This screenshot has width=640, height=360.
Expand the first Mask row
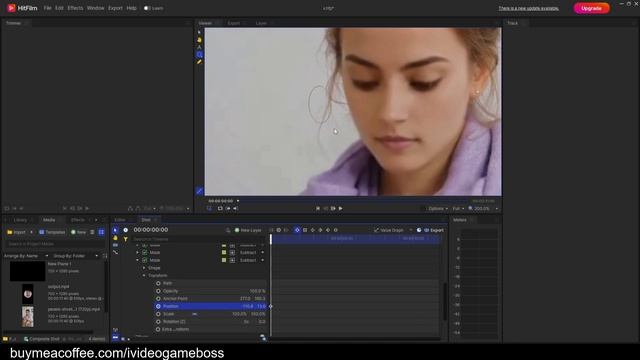click(x=138, y=253)
